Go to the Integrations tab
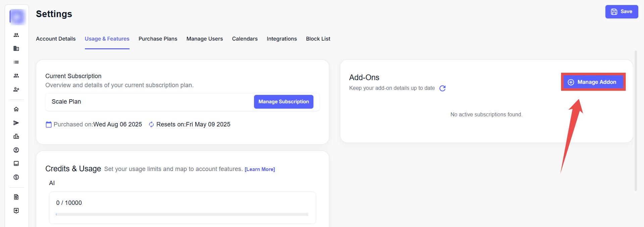 [x=282, y=39]
